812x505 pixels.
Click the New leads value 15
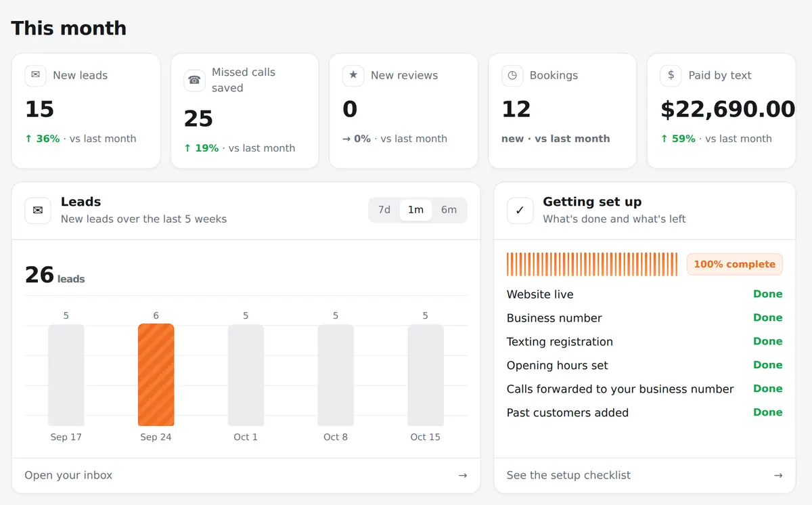click(39, 109)
